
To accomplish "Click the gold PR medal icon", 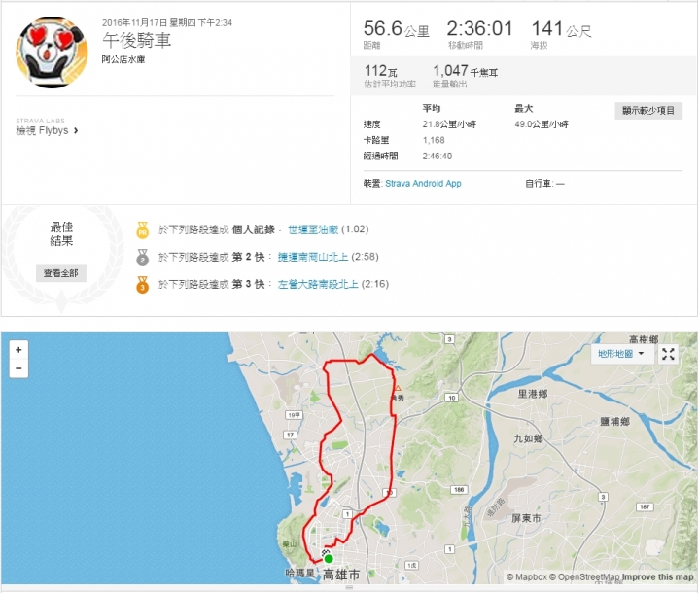I will pos(142,230).
